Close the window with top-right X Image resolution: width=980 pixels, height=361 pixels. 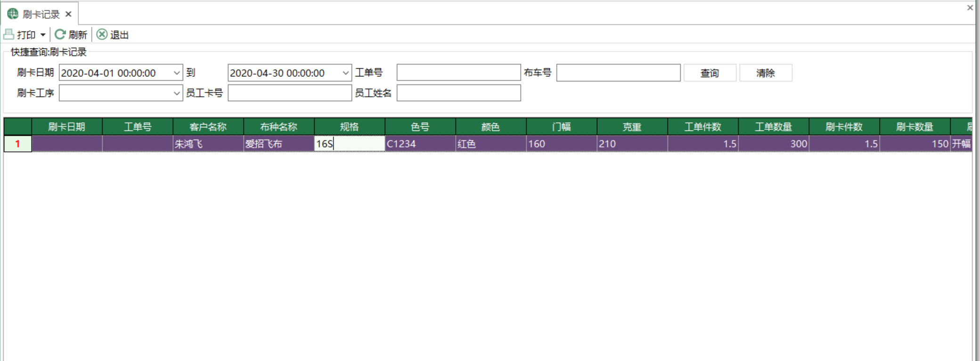[x=970, y=8]
